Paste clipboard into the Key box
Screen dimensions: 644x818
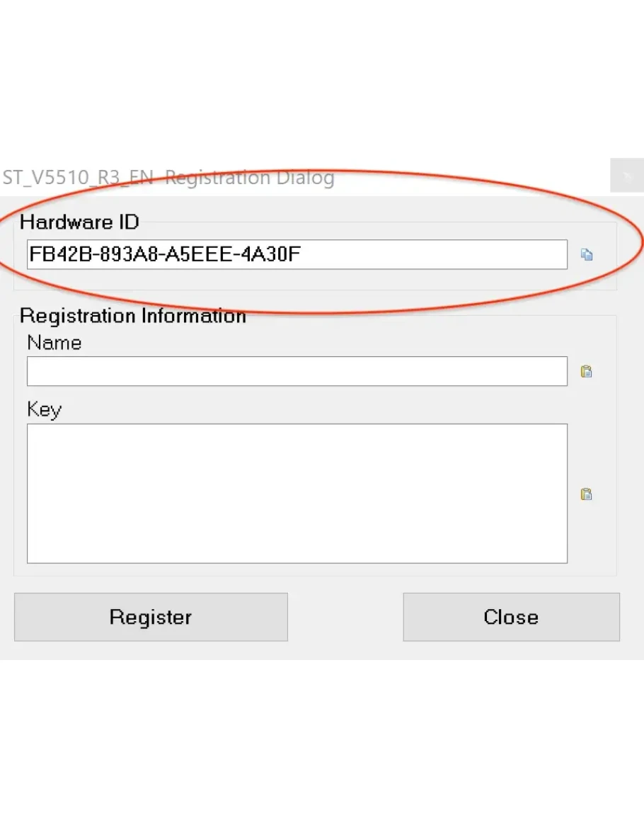586,494
